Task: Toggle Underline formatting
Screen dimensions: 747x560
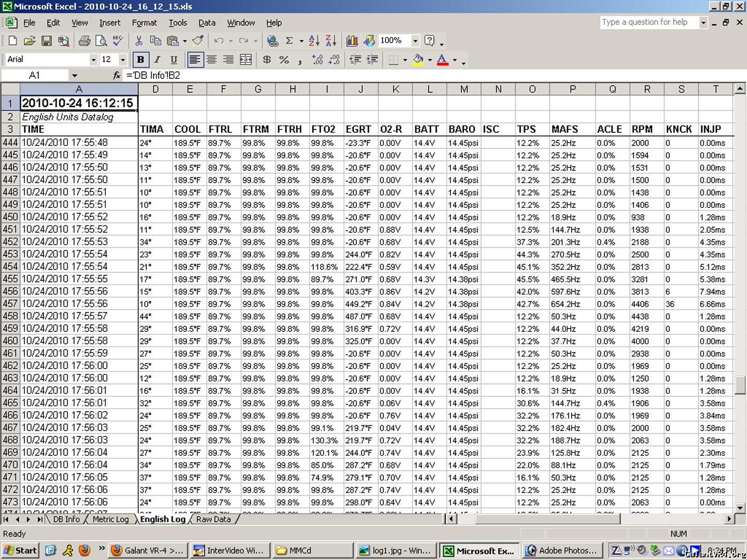Action: click(x=174, y=60)
